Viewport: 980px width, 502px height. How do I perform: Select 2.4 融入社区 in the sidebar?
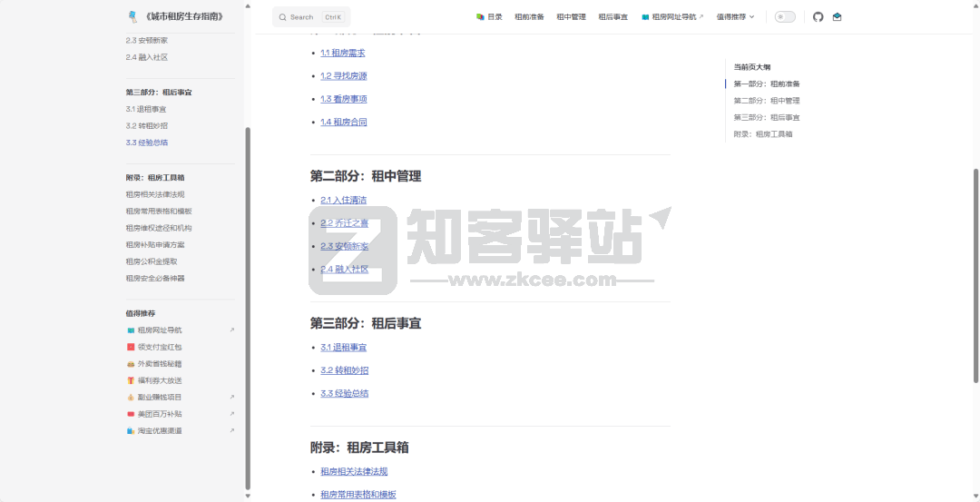147,57
